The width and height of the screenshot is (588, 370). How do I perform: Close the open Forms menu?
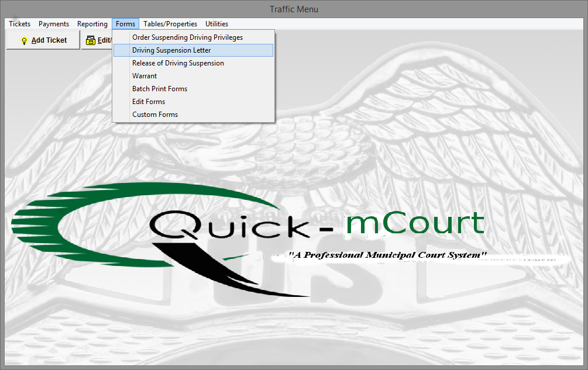[125, 24]
